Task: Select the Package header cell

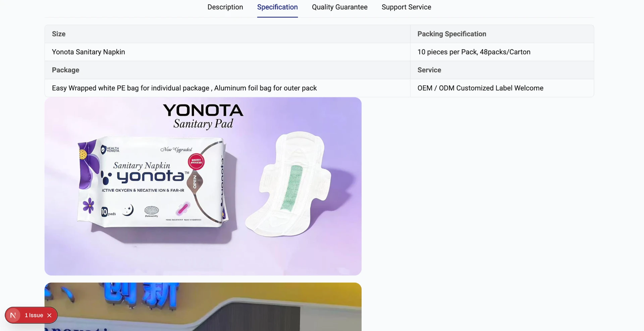Action: pyautogui.click(x=227, y=70)
